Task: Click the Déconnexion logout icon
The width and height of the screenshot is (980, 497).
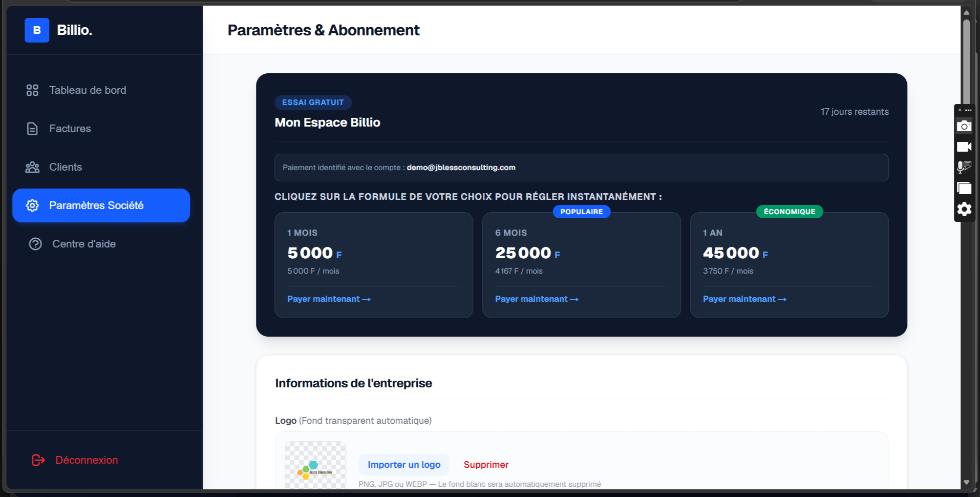Action: (38, 460)
